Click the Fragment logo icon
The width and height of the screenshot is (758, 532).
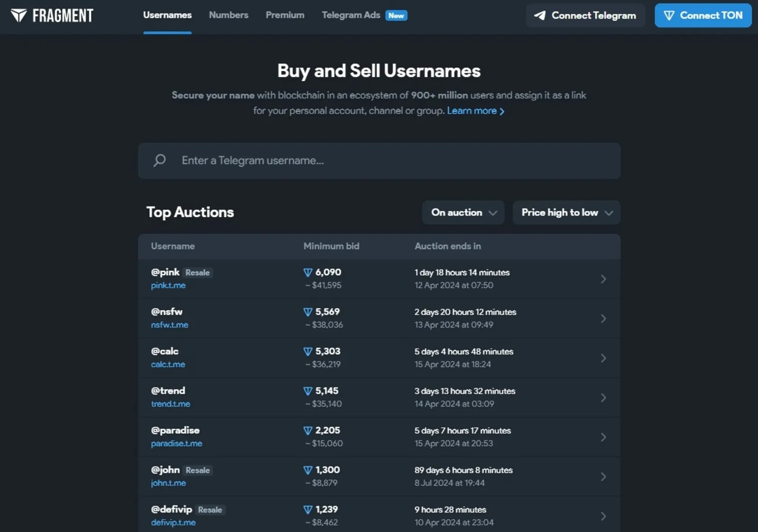(x=18, y=15)
